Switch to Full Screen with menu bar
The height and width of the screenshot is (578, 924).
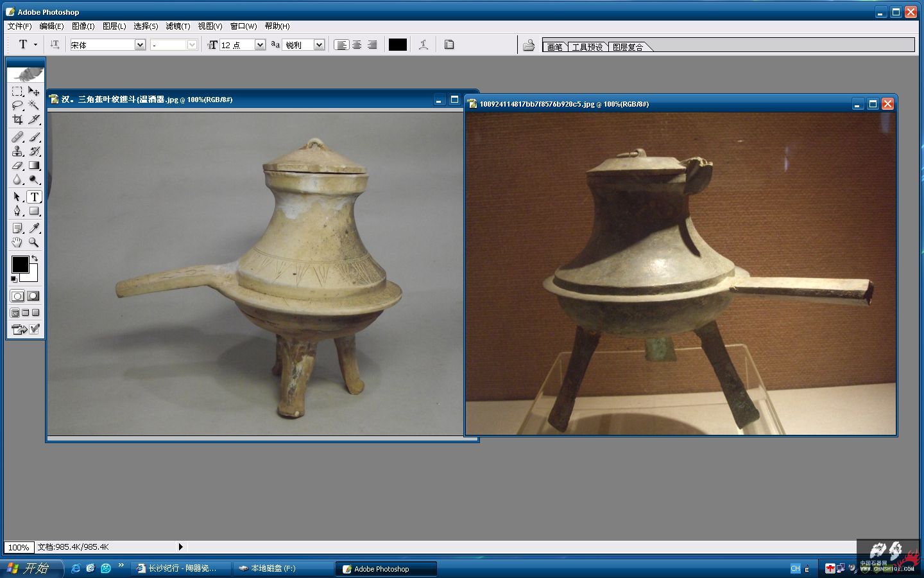tap(26, 313)
